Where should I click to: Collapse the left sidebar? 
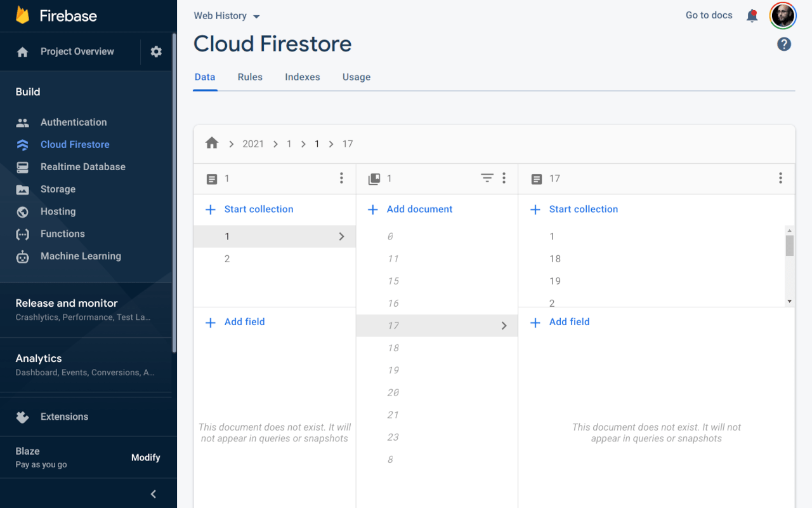tap(152, 493)
